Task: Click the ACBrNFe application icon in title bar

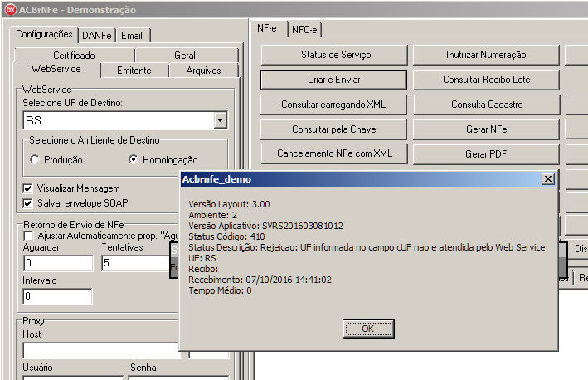Action: pos(11,10)
